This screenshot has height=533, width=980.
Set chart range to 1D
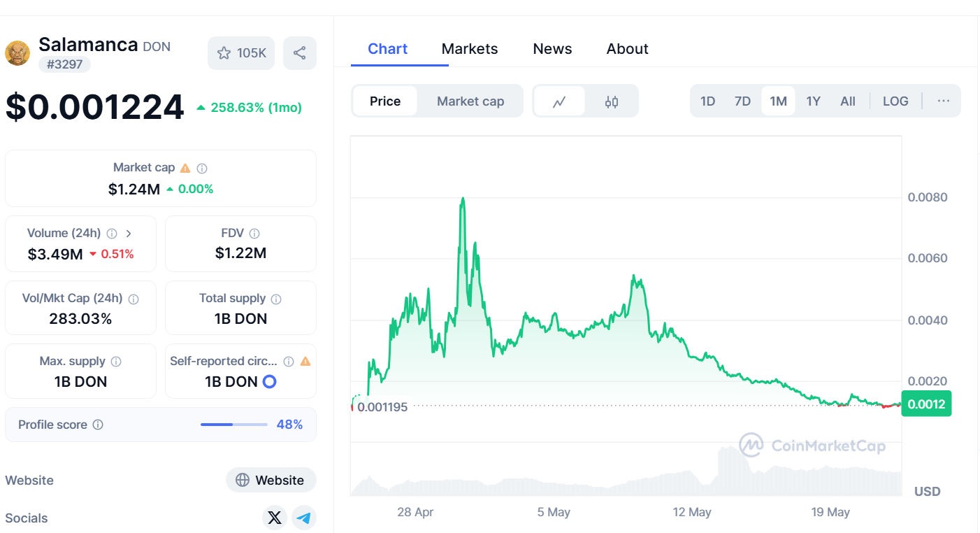click(707, 101)
